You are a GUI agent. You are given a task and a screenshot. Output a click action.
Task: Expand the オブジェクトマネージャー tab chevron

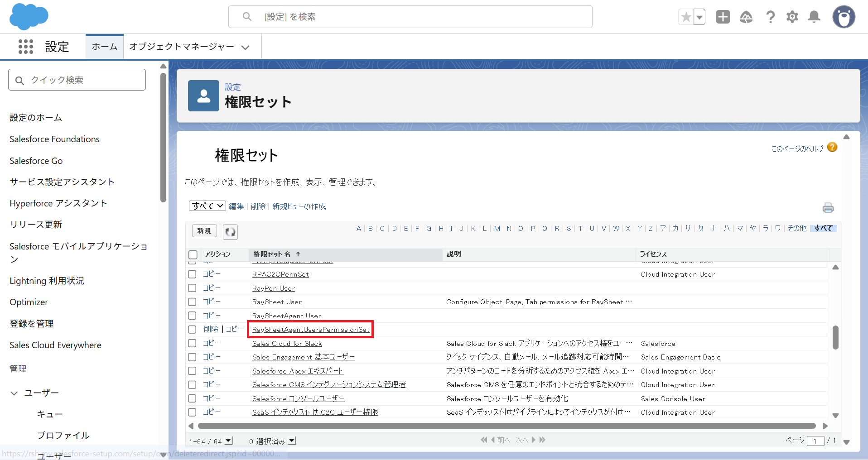click(246, 47)
